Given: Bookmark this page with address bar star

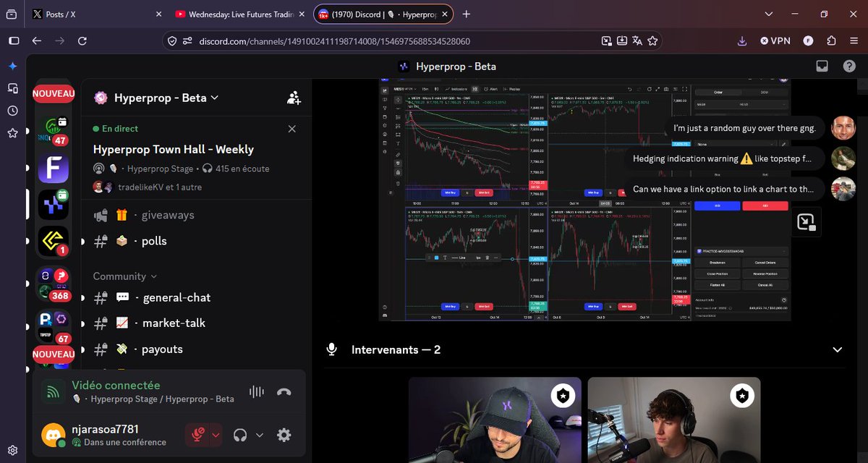Looking at the screenshot, I should [x=652, y=41].
